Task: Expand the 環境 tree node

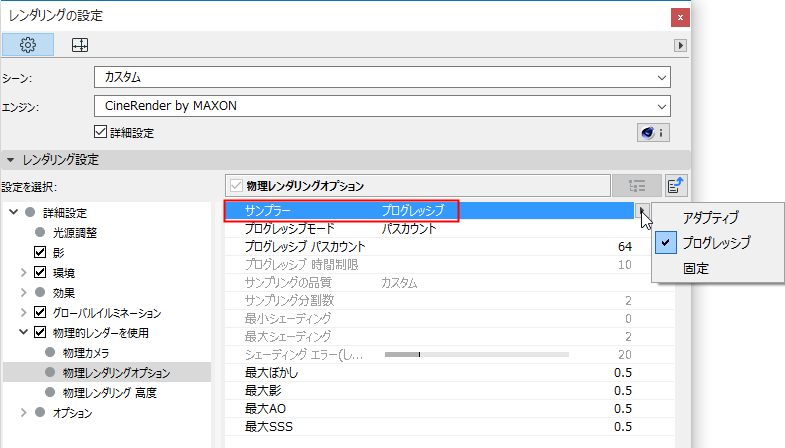Action: (x=23, y=272)
